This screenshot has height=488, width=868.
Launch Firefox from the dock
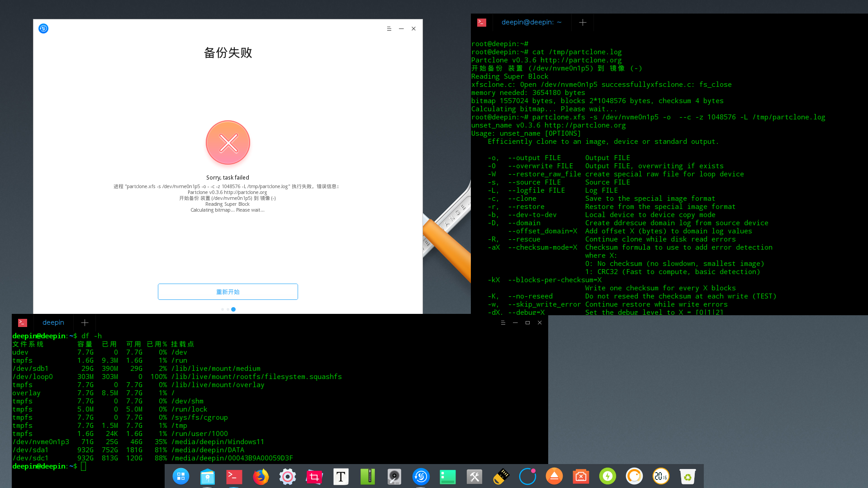point(261,476)
